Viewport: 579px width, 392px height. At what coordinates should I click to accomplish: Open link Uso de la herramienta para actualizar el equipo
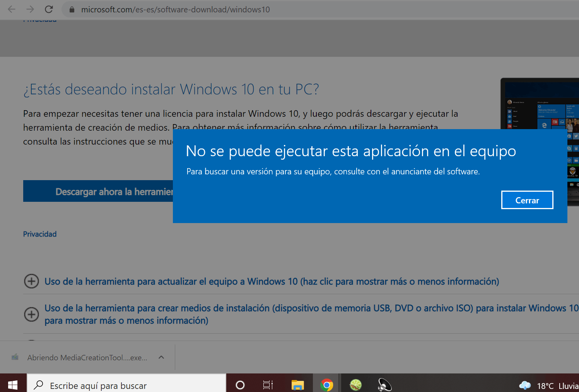point(272,281)
